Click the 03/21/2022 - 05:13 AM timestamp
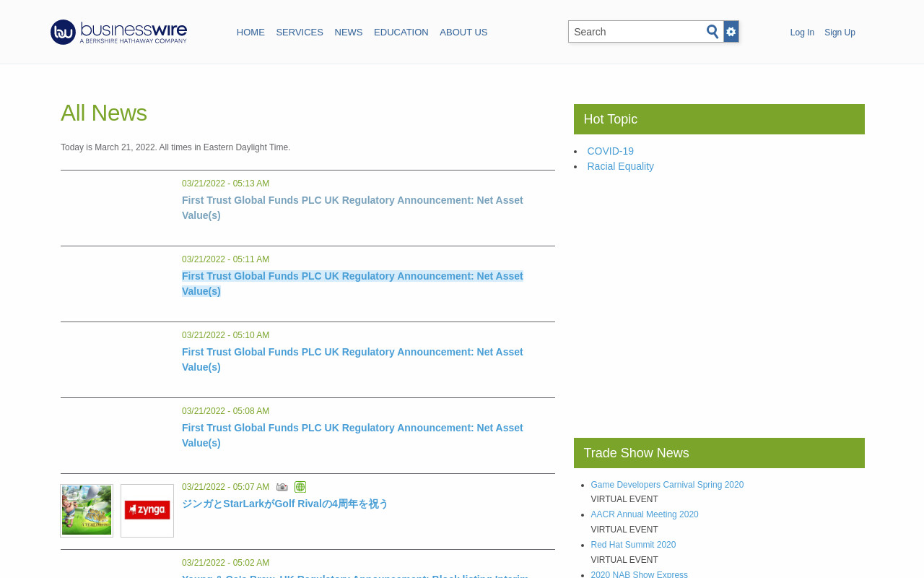The image size is (924, 578). (225, 184)
